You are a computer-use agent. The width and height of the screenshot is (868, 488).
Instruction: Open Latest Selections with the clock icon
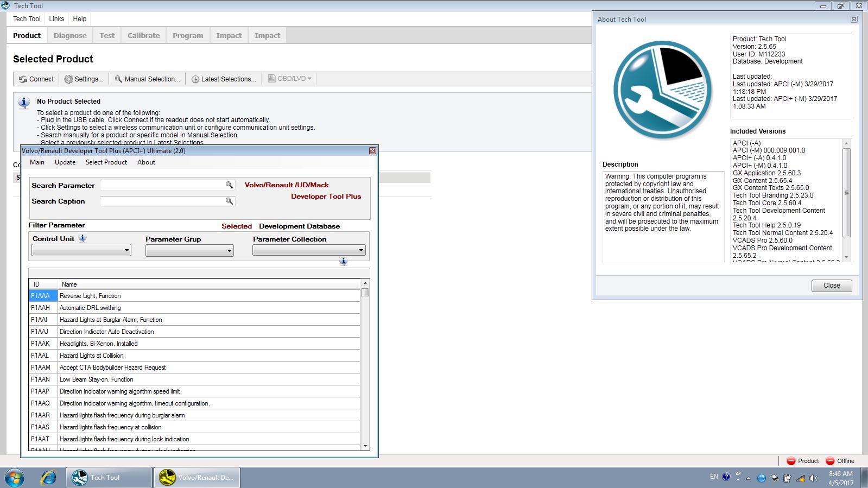tap(195, 79)
